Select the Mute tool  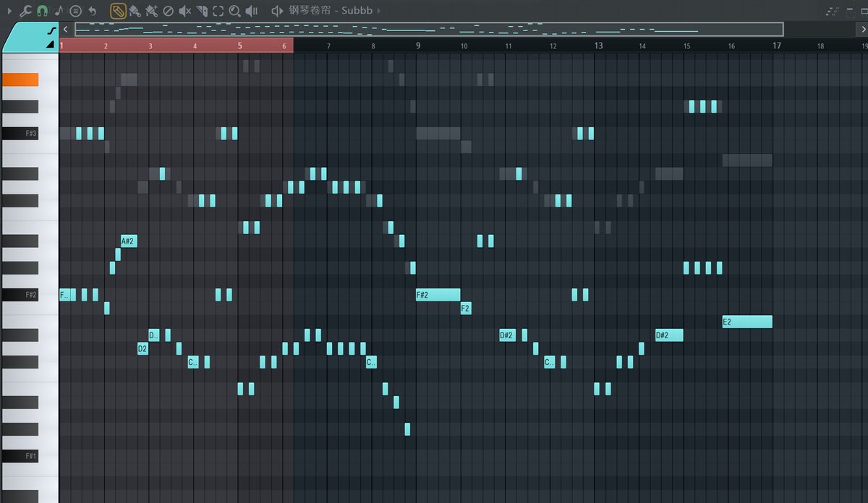(x=184, y=11)
